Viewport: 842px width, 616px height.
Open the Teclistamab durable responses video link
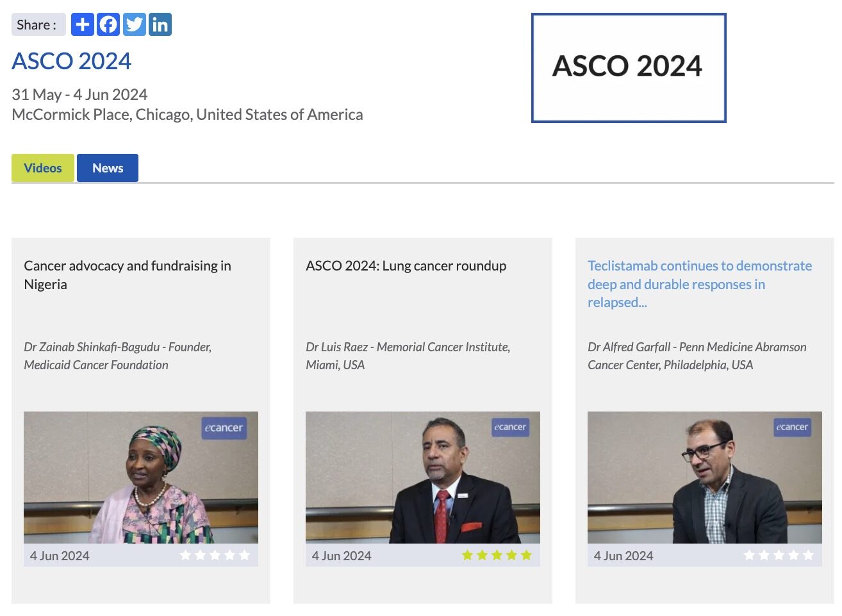click(699, 283)
